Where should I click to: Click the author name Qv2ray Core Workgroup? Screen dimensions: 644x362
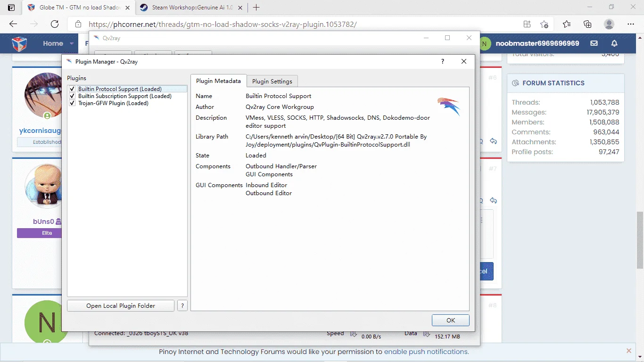tap(280, 107)
